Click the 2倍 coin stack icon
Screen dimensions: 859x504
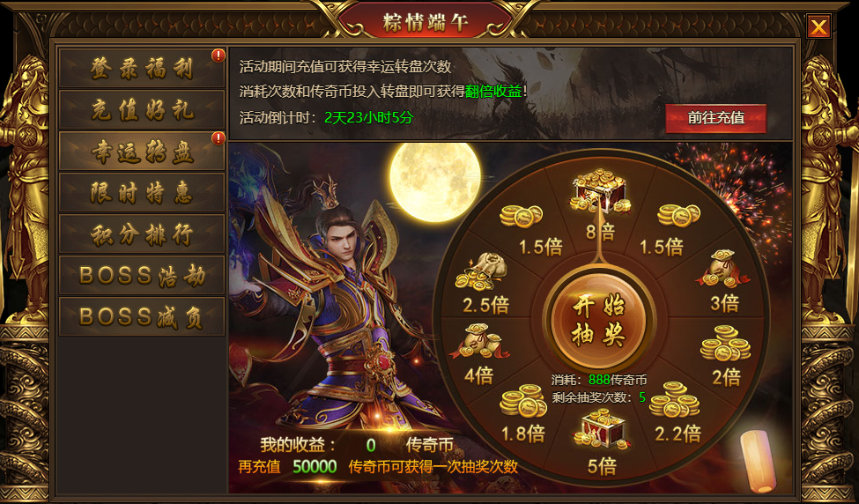pos(725,343)
